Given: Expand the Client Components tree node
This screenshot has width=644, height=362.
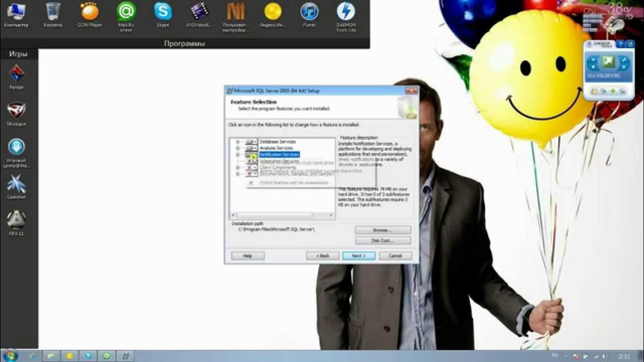Looking at the screenshot, I should click(237, 167).
